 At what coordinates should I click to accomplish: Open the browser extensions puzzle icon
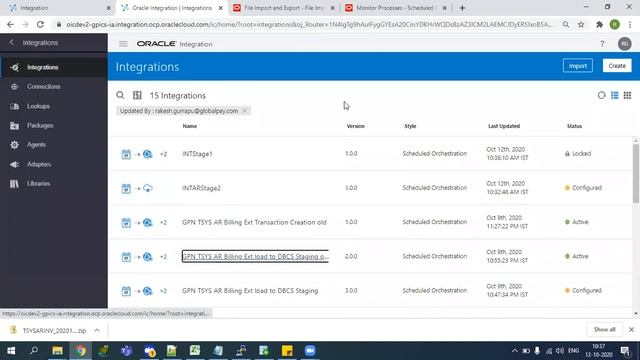coord(599,24)
